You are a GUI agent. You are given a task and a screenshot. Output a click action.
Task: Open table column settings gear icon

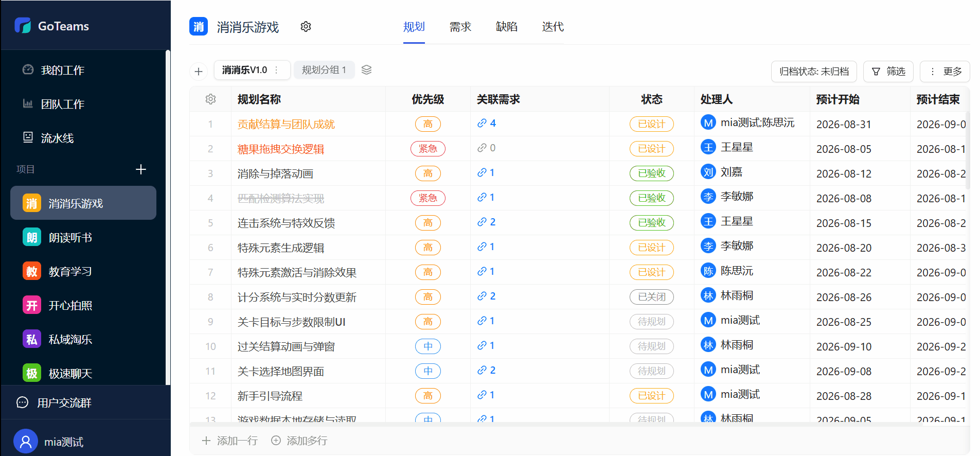210,99
